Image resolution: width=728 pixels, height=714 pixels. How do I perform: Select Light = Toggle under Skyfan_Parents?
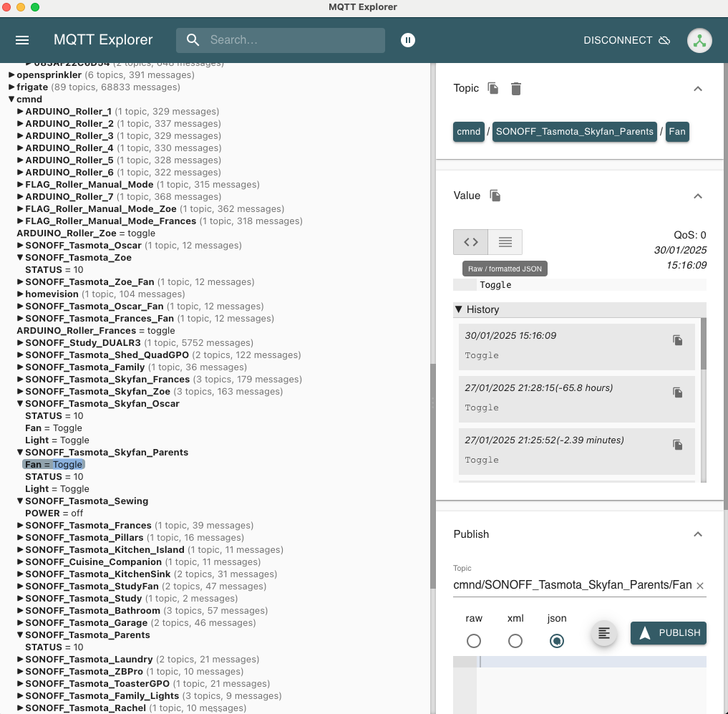(x=57, y=488)
